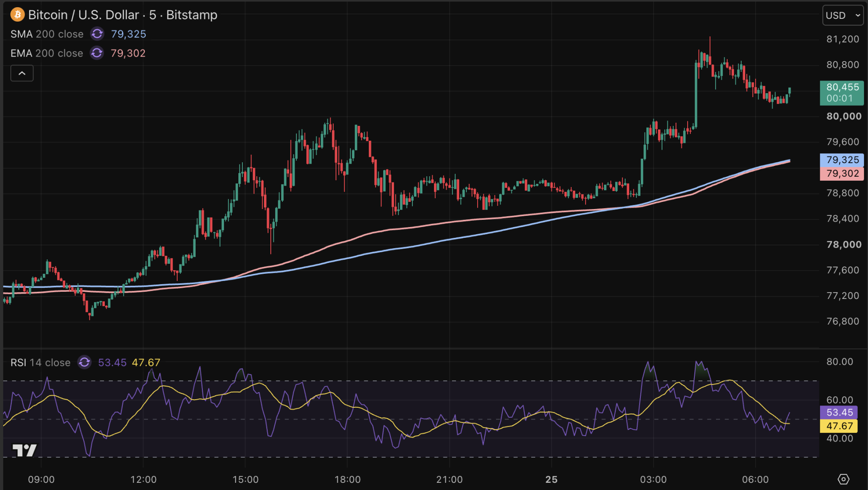
Task: Click the EMA legend value 79,302
Action: pos(128,53)
